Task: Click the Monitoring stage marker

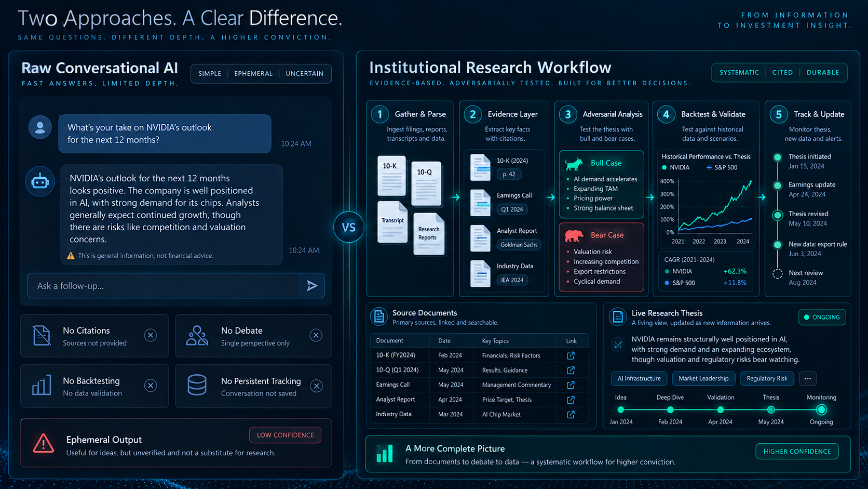Action: (x=821, y=410)
